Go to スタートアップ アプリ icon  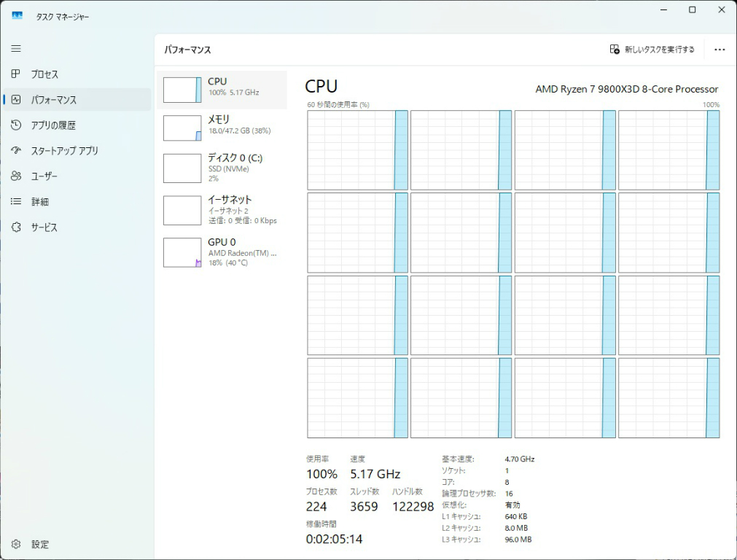[x=16, y=151]
